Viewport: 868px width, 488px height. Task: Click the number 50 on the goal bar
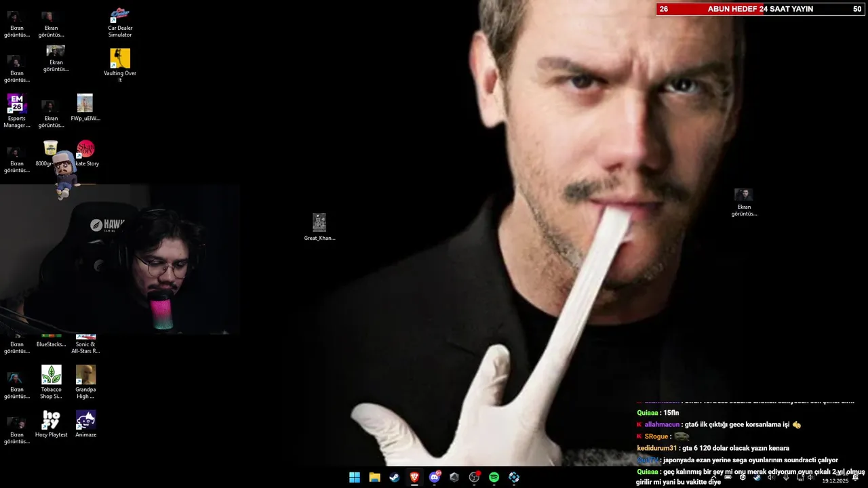[857, 9]
